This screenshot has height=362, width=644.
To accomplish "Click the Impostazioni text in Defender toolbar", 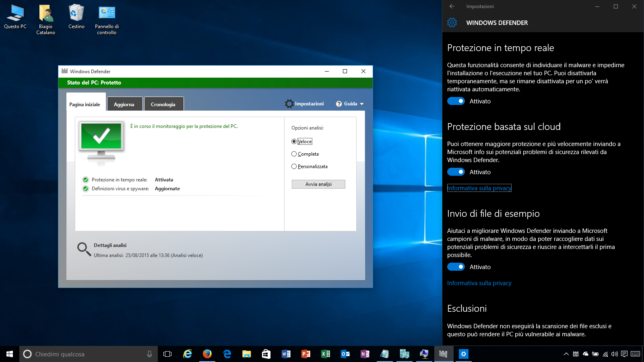I will (x=309, y=104).
